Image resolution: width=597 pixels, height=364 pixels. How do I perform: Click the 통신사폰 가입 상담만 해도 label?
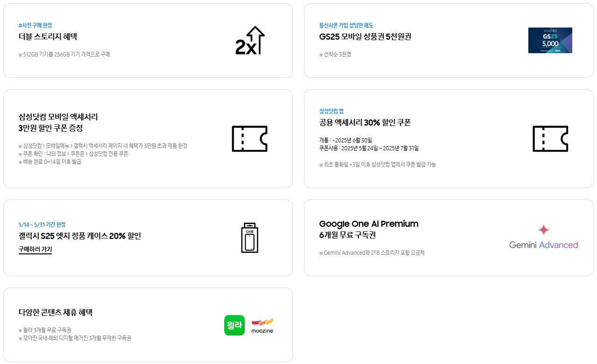(346, 25)
